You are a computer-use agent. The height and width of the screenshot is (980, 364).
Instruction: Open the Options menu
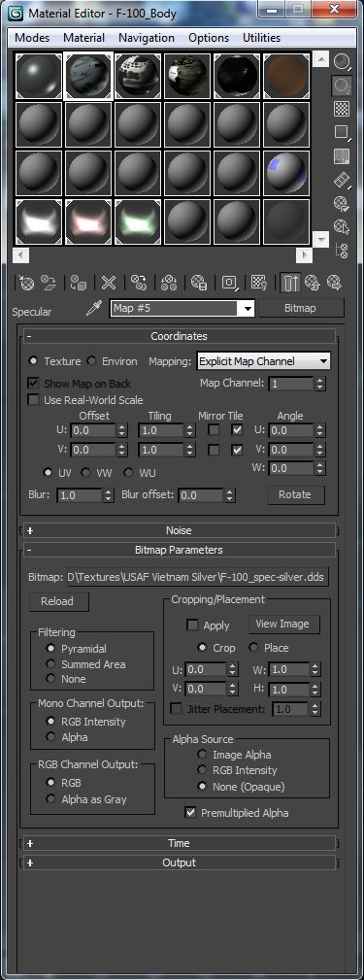click(x=209, y=38)
